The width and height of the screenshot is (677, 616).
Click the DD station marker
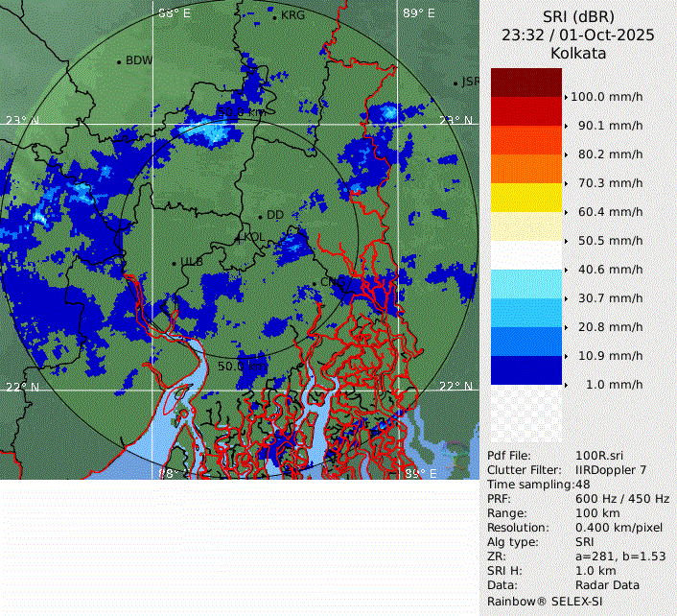click(x=260, y=217)
